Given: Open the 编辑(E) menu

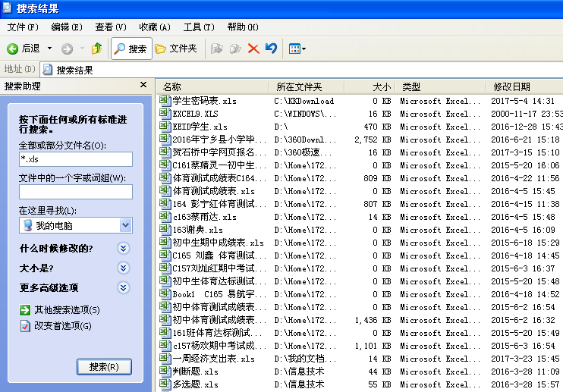Looking at the screenshot, I should pyautogui.click(x=67, y=27).
